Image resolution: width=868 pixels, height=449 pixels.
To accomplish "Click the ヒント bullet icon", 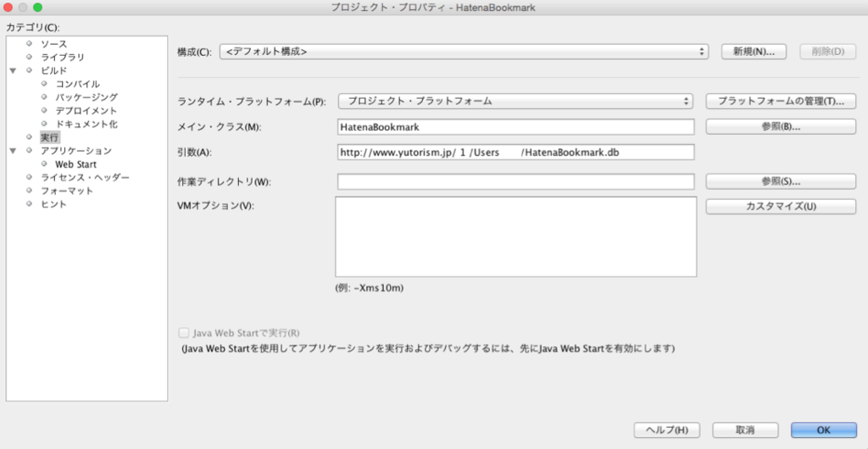I will click(30, 203).
